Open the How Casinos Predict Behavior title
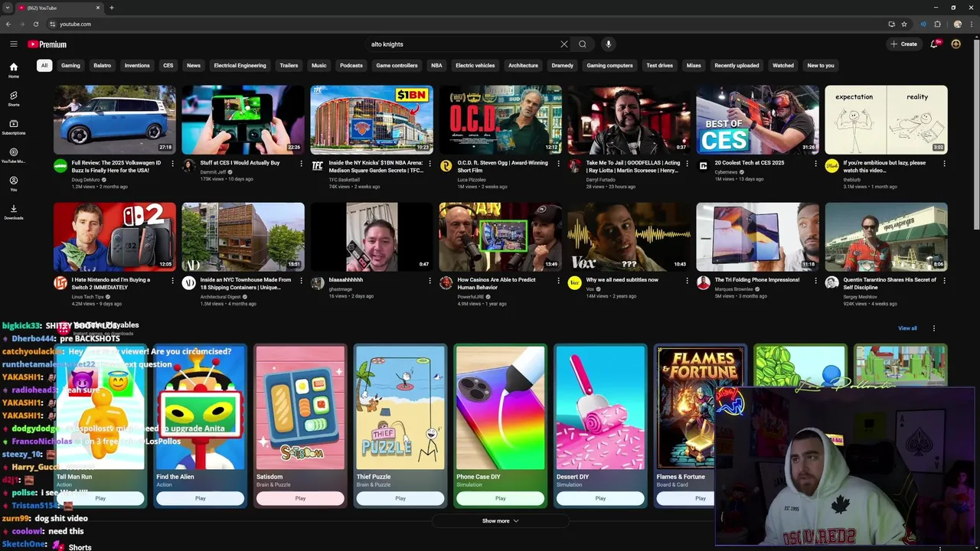This screenshot has height=551, width=980. [x=495, y=284]
